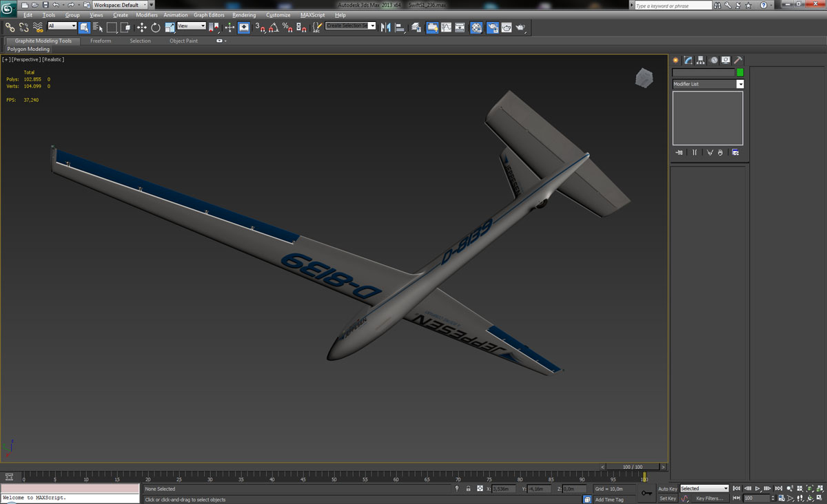Toggle the selection lock padlock
The height and width of the screenshot is (504, 827).
pyautogui.click(x=468, y=489)
